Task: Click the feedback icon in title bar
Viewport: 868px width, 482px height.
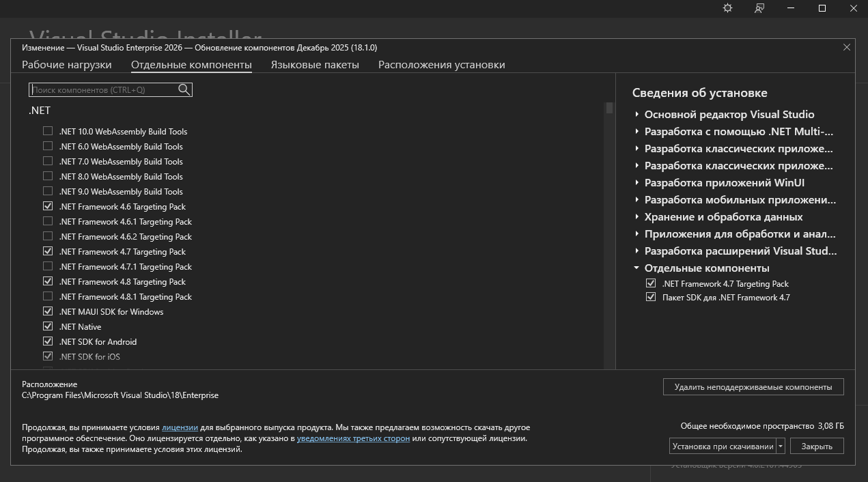Action: point(759,8)
